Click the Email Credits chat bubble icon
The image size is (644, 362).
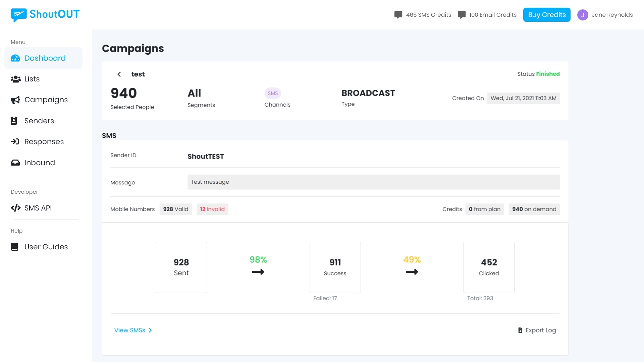(x=462, y=15)
